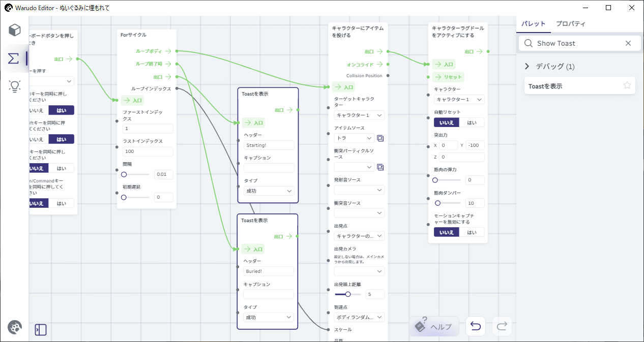644x342 pixels.
Task: Set 自動リセット to いいえ
Action: click(446, 122)
